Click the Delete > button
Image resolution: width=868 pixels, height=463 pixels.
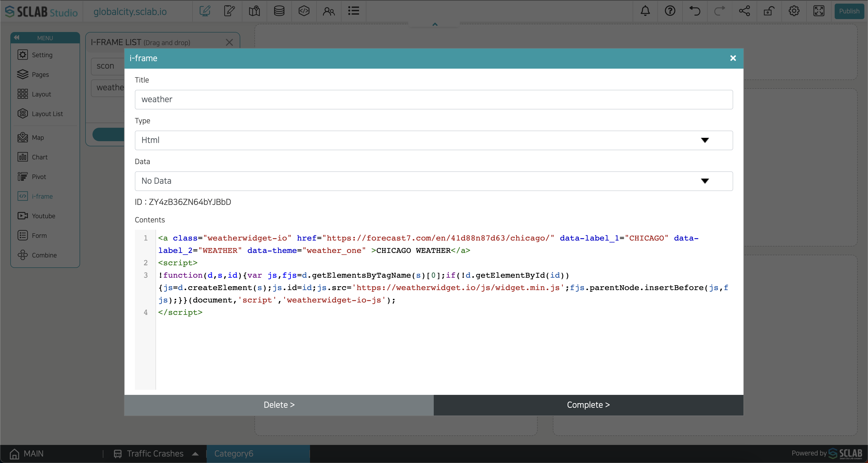(x=279, y=405)
